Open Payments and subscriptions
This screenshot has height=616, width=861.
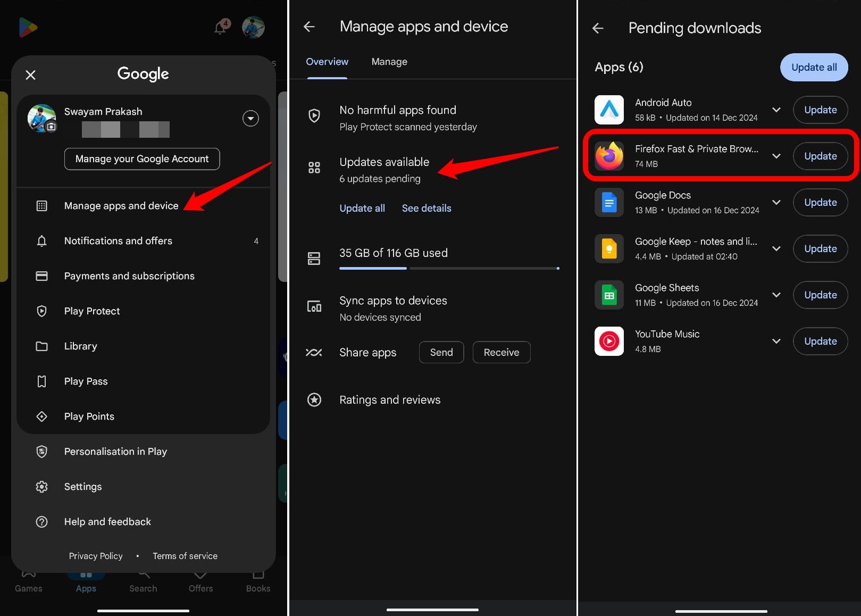point(144,276)
